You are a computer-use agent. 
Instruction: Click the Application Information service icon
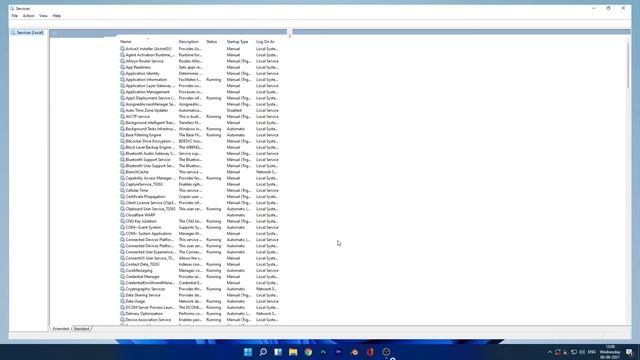point(122,80)
